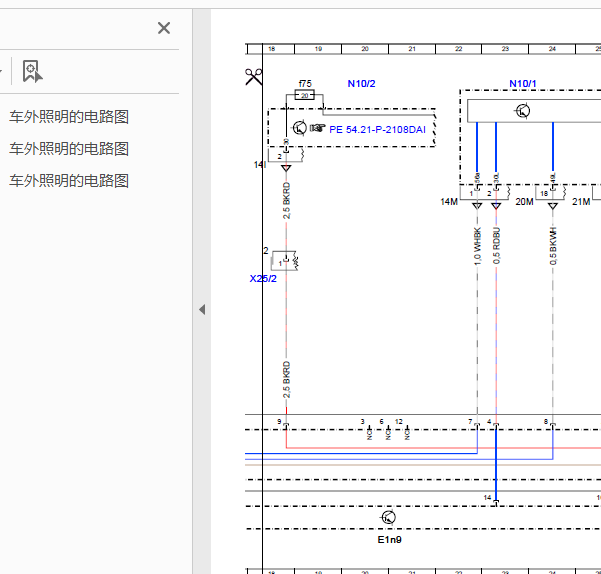Viewport: 601px width, 574px height.
Task: Open the first 车外照明的电路图 bookmark
Action: coord(69,117)
